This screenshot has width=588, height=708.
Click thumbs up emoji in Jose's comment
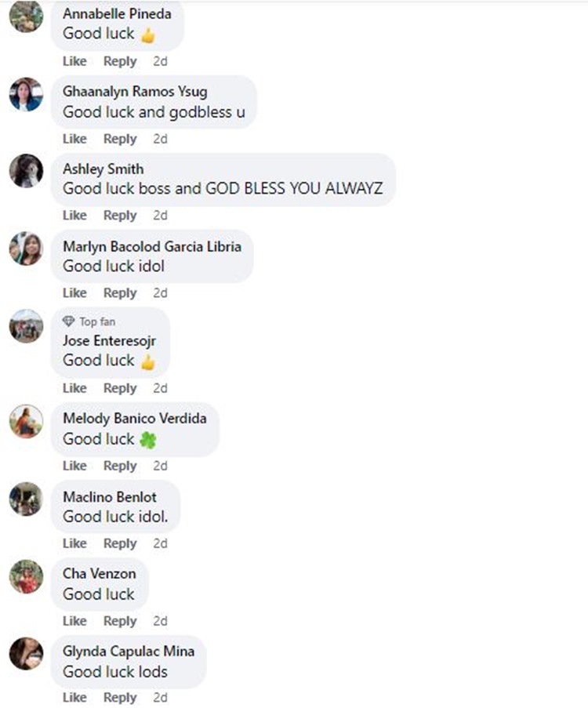tap(148, 362)
